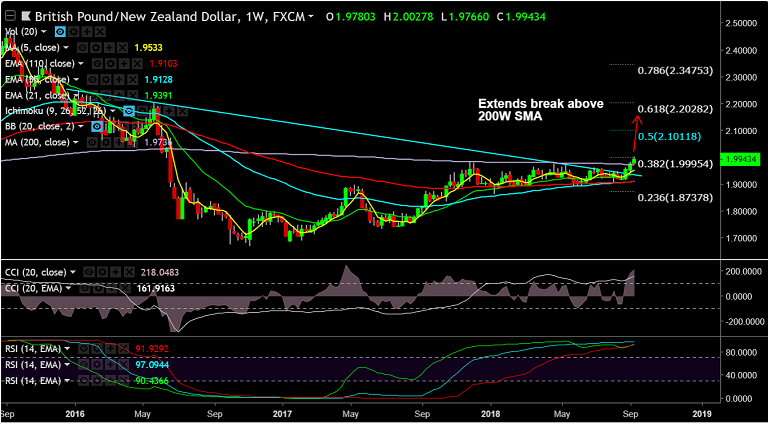Open dropdown arrow beside Ichimoku (9, 26, 52, 26)

coord(113,111)
